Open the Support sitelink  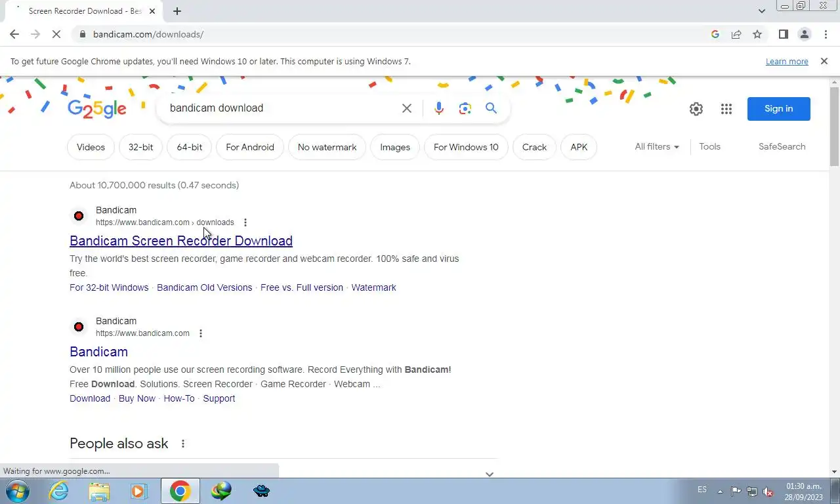(x=219, y=398)
